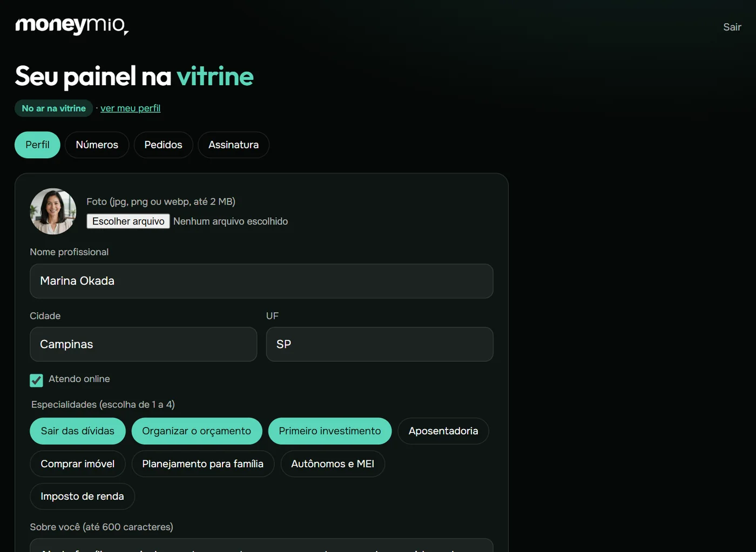Click the UF field showing SP

[x=380, y=344]
